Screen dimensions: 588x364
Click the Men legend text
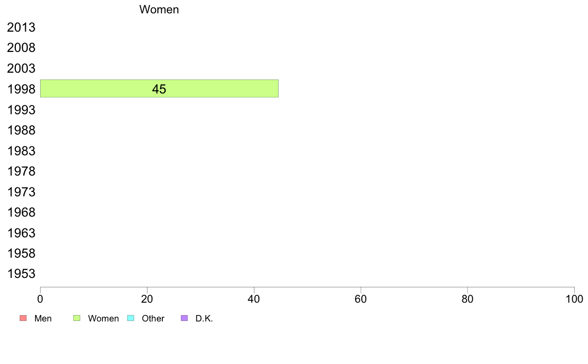pos(43,318)
